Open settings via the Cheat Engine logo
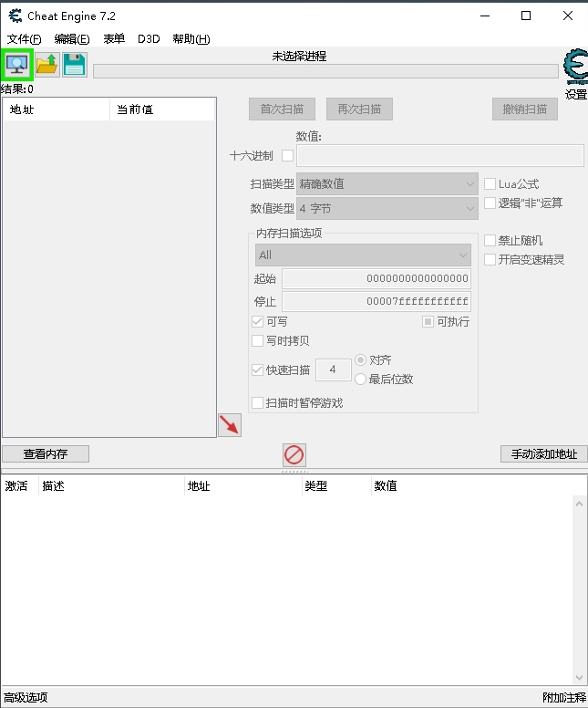 [x=576, y=67]
